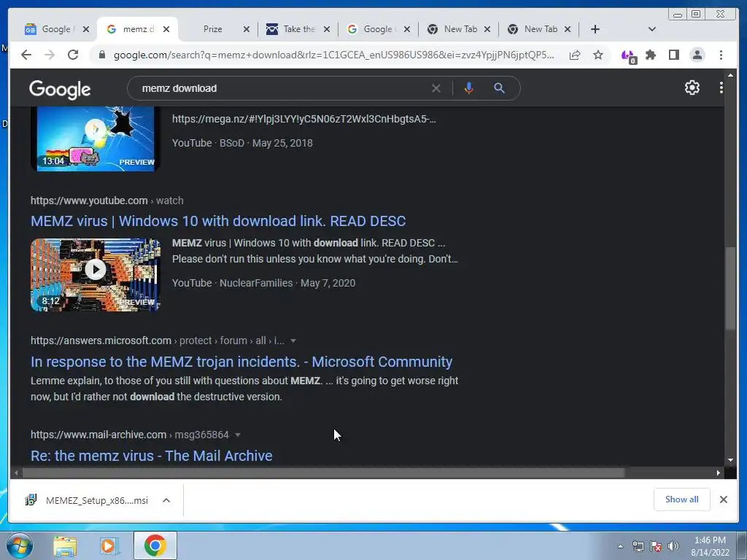Screen dimensions: 747x560
Task: Open the taskbar clock and date
Action: pos(710,546)
